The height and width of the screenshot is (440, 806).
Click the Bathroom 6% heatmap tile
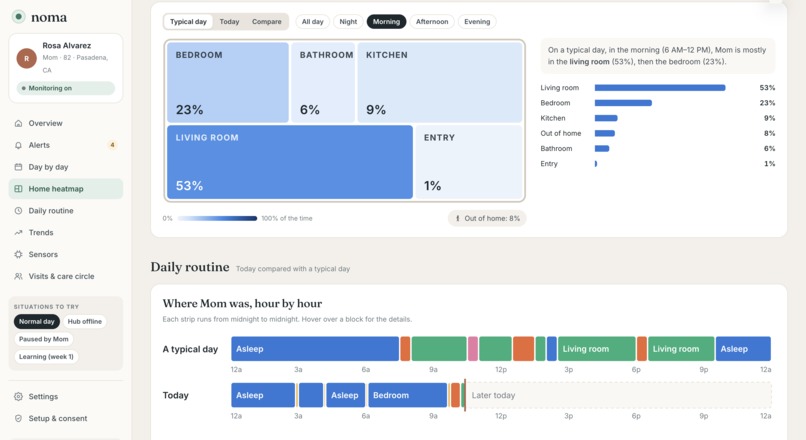pyautogui.click(x=323, y=82)
